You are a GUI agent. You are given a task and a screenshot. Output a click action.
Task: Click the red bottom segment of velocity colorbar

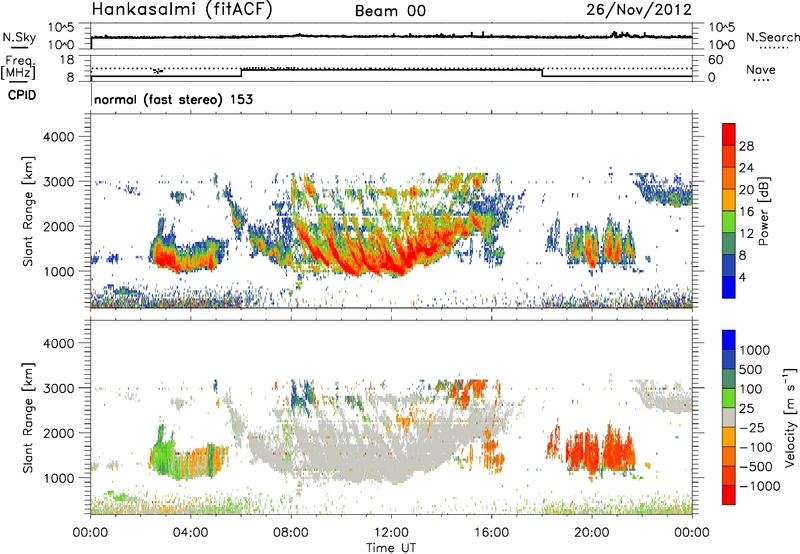pyautogui.click(x=729, y=495)
